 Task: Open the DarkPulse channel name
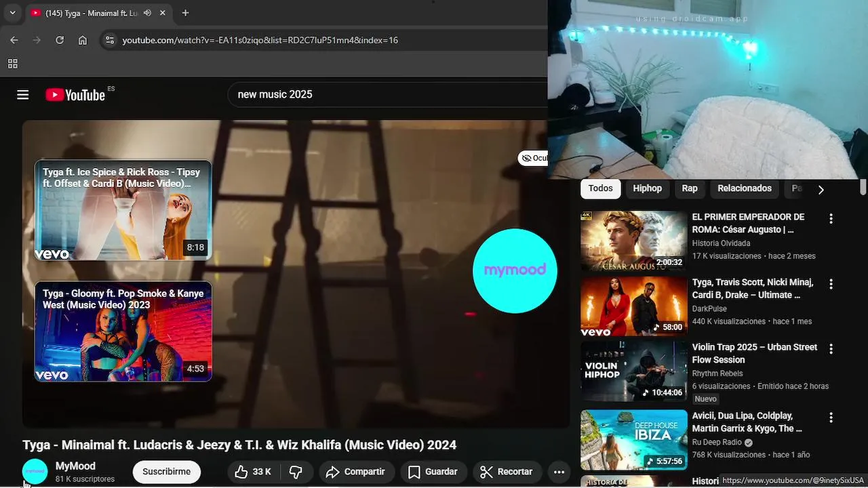tap(709, 309)
